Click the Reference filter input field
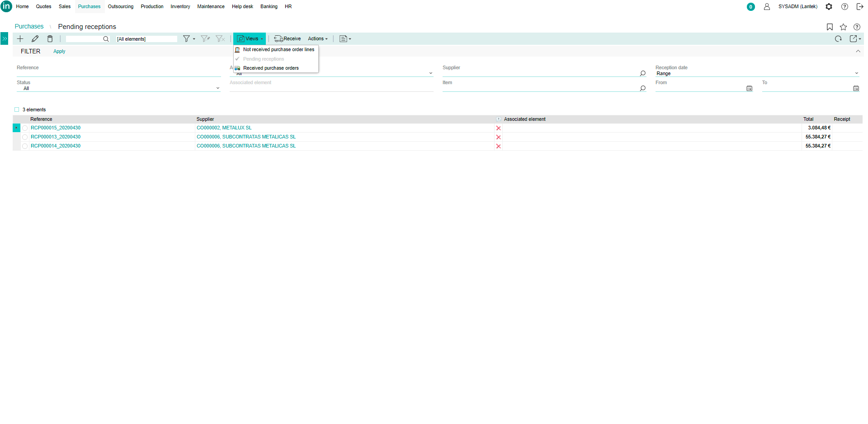The width and height of the screenshot is (868, 424). (118, 73)
